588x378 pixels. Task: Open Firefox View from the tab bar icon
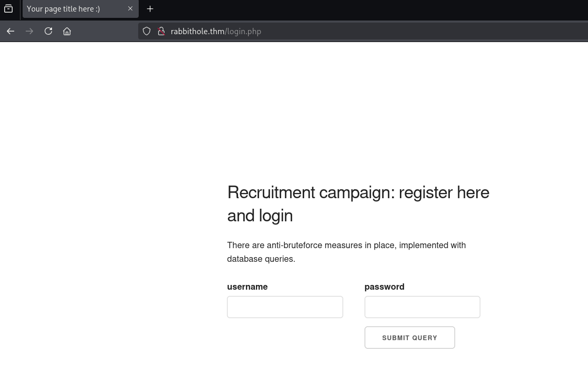click(x=8, y=9)
